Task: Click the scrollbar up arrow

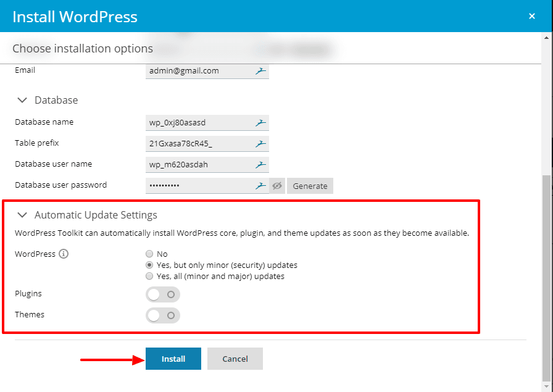Action: coord(546,38)
